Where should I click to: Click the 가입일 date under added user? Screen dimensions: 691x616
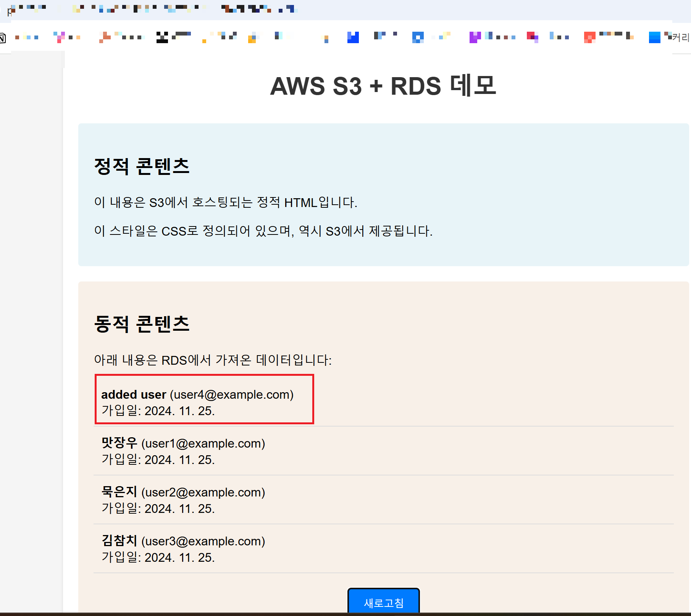tap(158, 411)
